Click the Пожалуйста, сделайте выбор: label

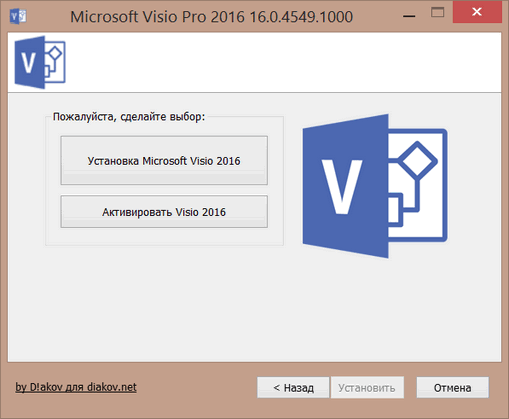pyautogui.click(x=129, y=117)
